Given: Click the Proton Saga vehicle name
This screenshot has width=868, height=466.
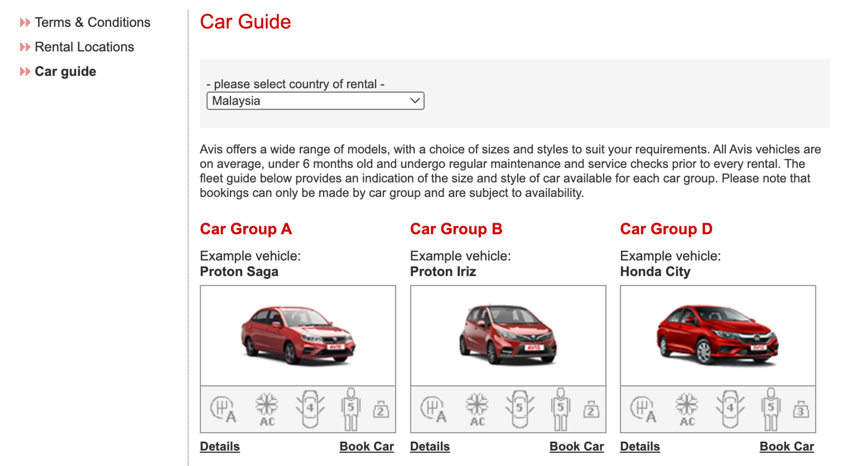Looking at the screenshot, I should (x=239, y=272).
